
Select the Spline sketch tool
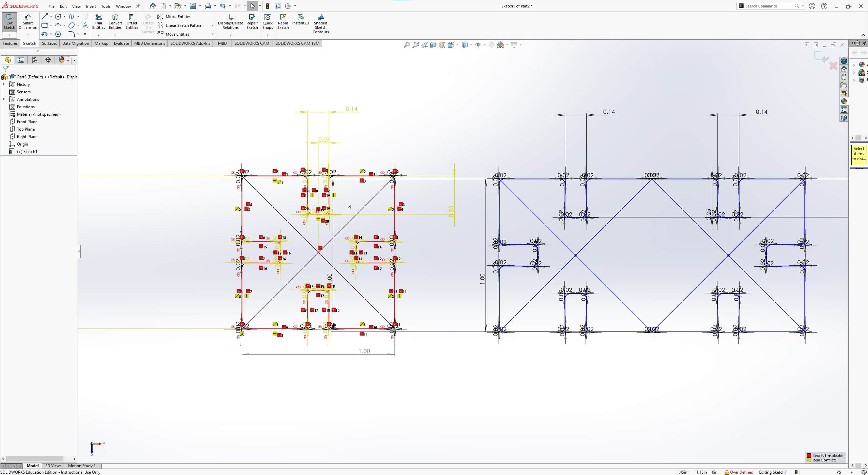[72, 17]
